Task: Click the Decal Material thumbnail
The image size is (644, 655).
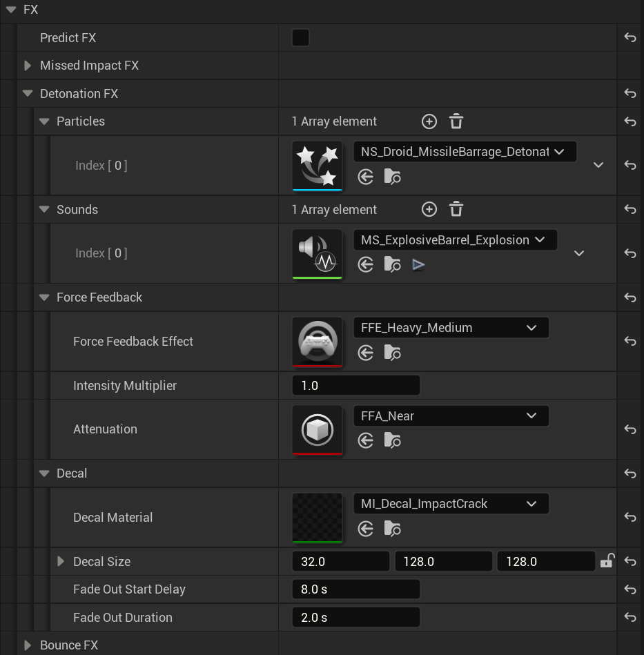Action: pos(318,518)
